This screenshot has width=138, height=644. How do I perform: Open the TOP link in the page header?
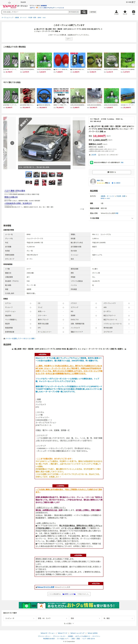click(x=9, y=2)
